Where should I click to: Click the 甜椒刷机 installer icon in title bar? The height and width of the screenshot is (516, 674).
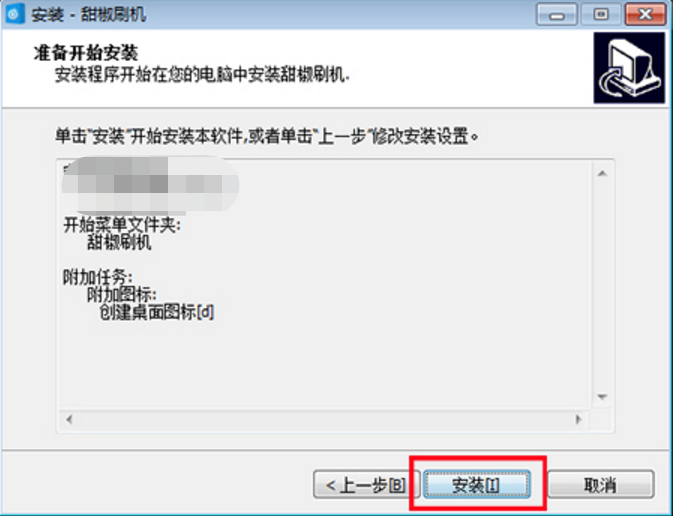point(15,14)
